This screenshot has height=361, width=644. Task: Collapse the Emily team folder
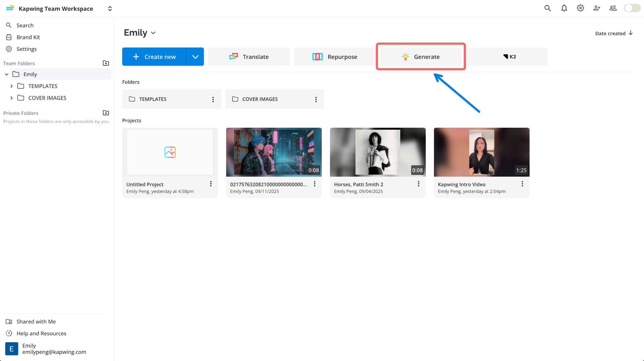[x=7, y=74]
